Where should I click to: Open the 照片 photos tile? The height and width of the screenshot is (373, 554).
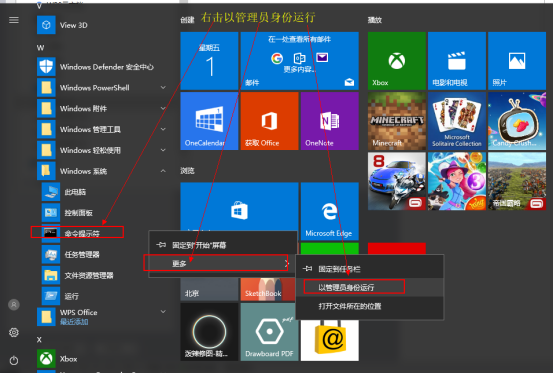(517, 61)
